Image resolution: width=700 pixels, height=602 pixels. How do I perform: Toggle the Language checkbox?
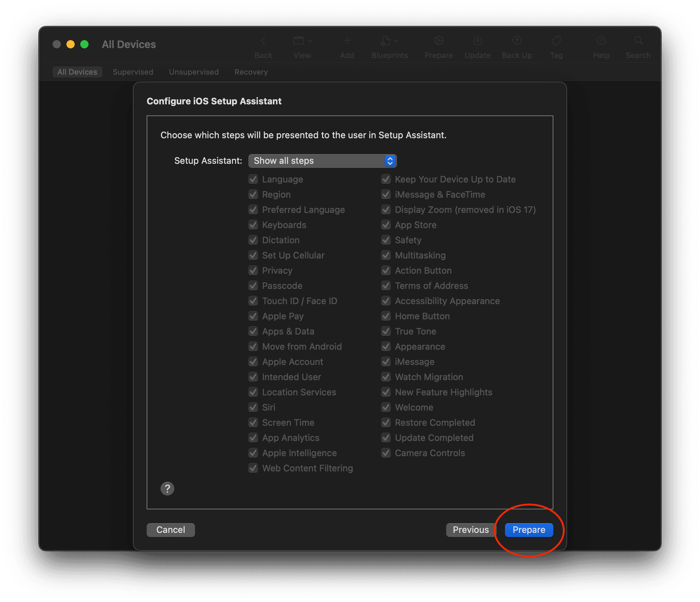253,179
